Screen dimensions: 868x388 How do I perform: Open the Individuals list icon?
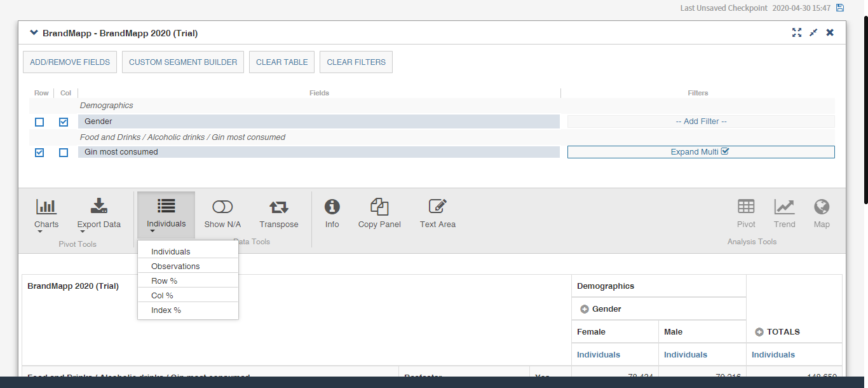[166, 206]
